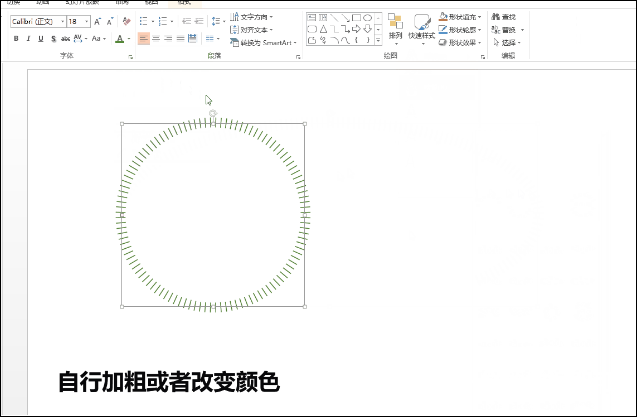This screenshot has height=417, width=637.
Task: Center-align the paragraph text
Action: [156, 39]
